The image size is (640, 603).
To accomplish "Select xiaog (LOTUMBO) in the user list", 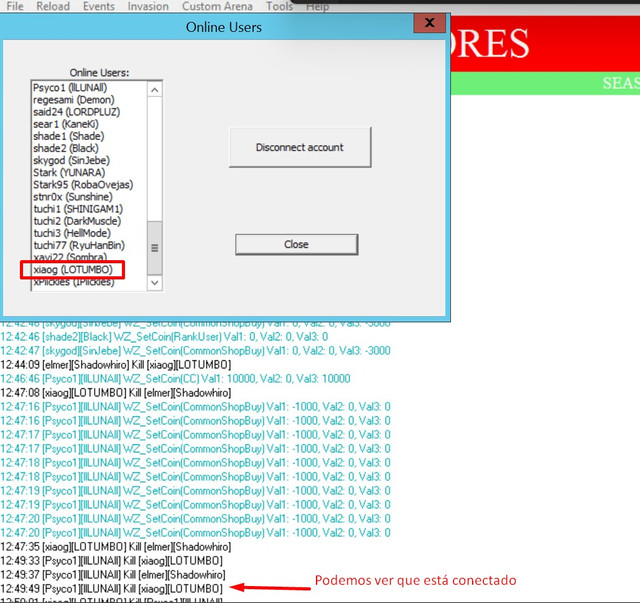I will tap(73, 269).
